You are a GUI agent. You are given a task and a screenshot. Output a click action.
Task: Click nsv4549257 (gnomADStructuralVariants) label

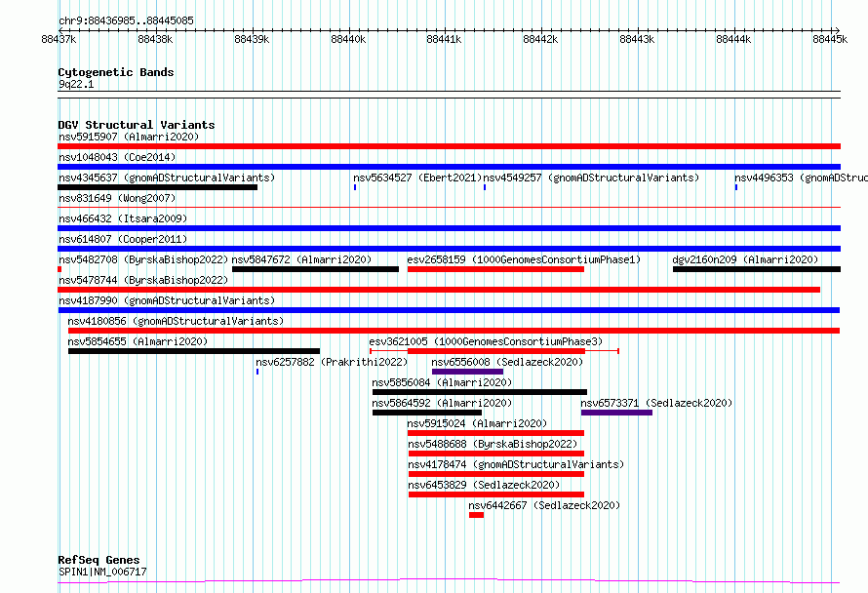591,178
